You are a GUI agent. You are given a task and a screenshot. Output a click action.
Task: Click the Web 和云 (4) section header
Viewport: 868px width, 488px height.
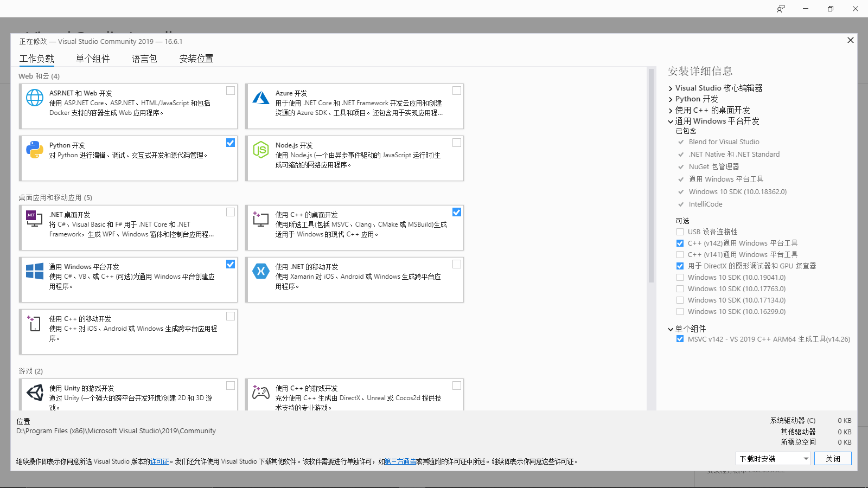[x=39, y=76]
